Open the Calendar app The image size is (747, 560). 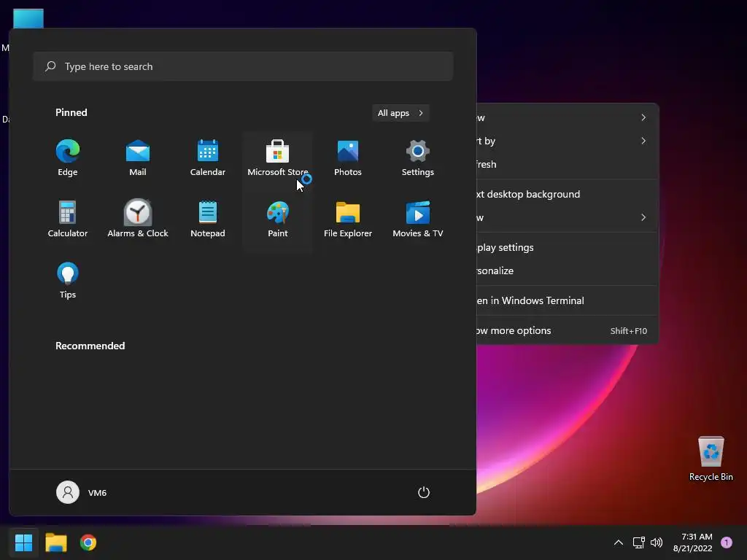208,158
